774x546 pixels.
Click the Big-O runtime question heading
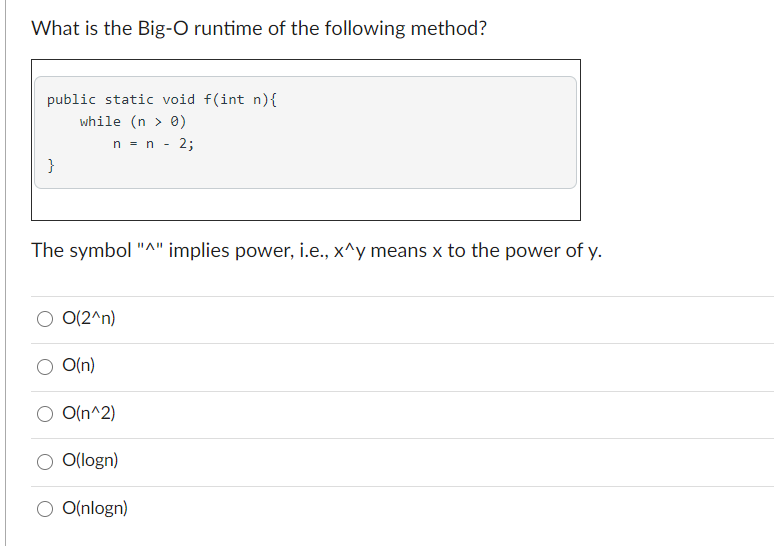(259, 28)
